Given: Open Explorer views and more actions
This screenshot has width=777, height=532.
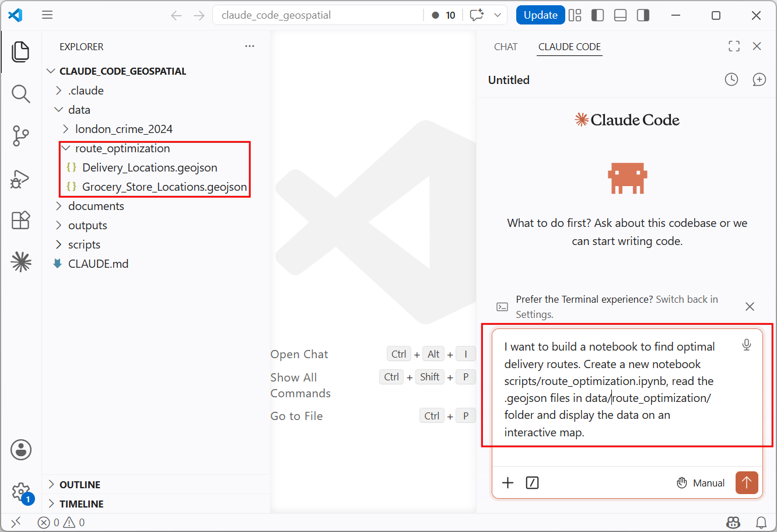Looking at the screenshot, I should (x=250, y=46).
